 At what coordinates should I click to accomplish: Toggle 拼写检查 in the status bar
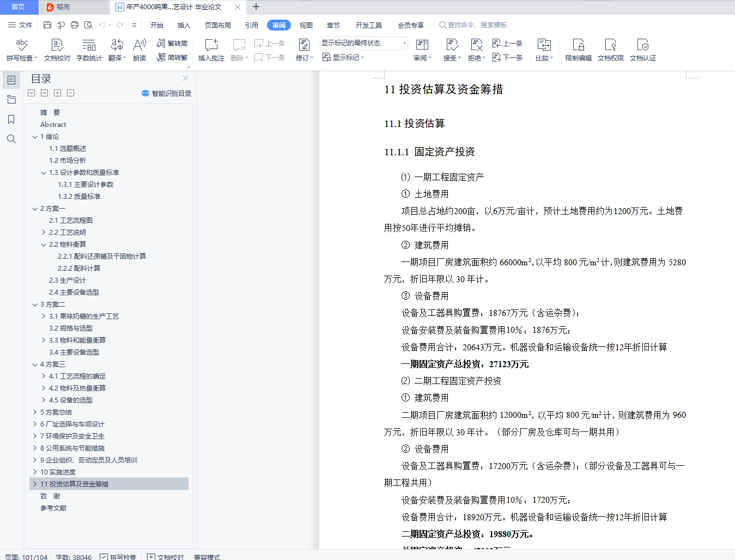(x=118, y=557)
